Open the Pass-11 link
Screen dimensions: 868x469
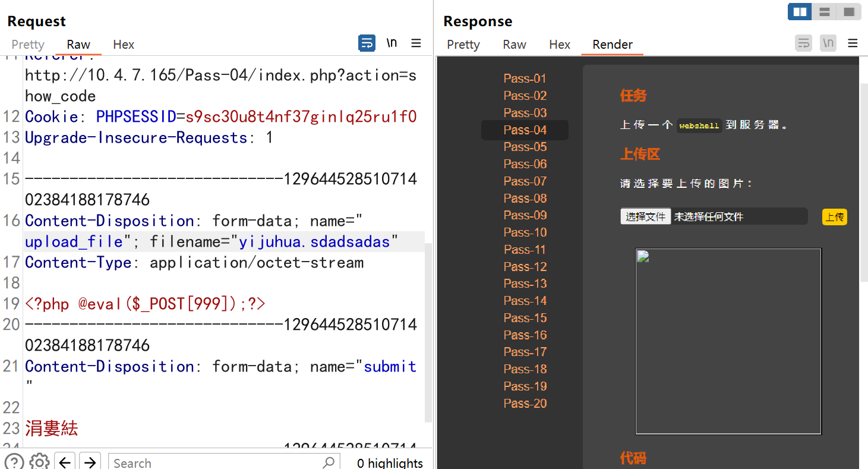pos(525,250)
